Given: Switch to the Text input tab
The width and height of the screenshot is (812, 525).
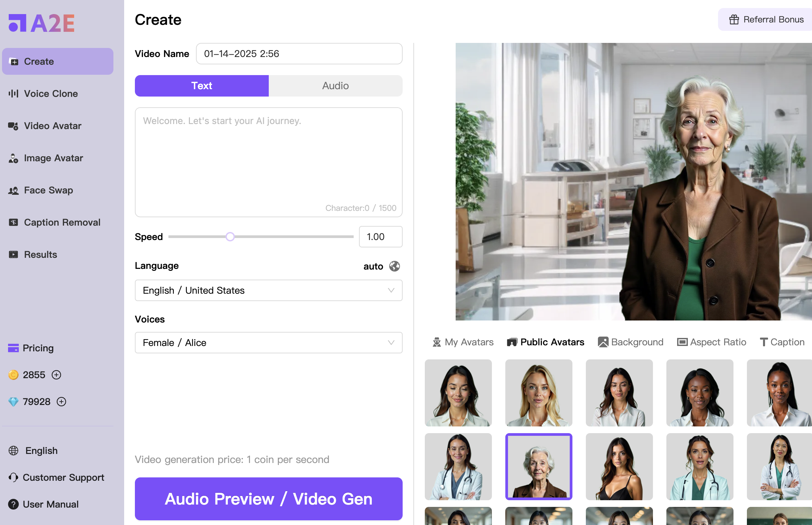Looking at the screenshot, I should tap(202, 86).
